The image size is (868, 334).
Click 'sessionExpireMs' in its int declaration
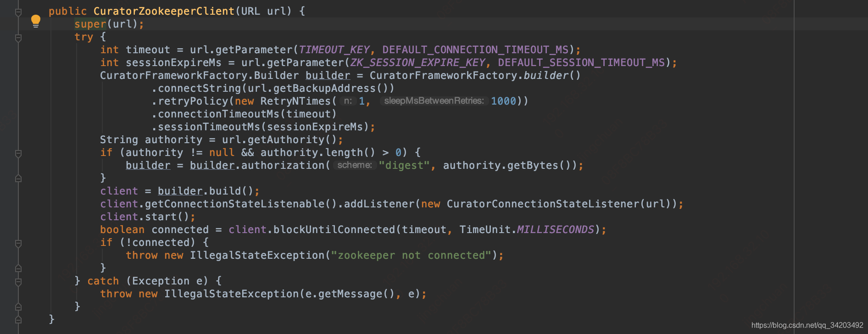pyautogui.click(x=173, y=62)
